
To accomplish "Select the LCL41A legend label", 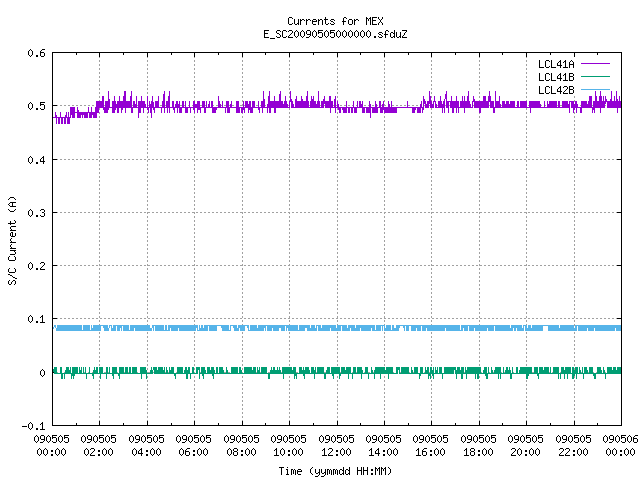I will (x=556, y=64).
